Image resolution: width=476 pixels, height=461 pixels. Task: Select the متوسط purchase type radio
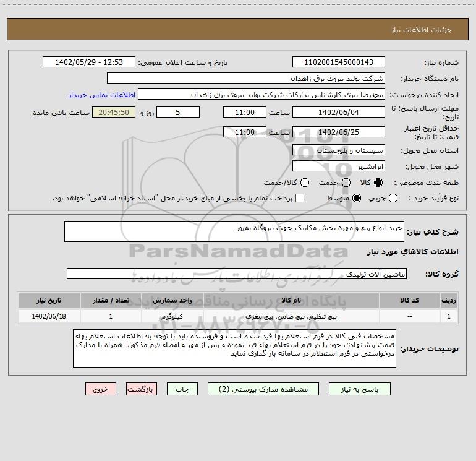(357, 198)
